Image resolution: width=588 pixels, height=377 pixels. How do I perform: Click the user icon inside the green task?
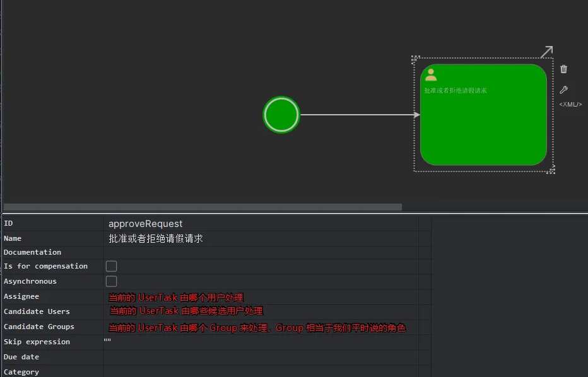pos(431,75)
